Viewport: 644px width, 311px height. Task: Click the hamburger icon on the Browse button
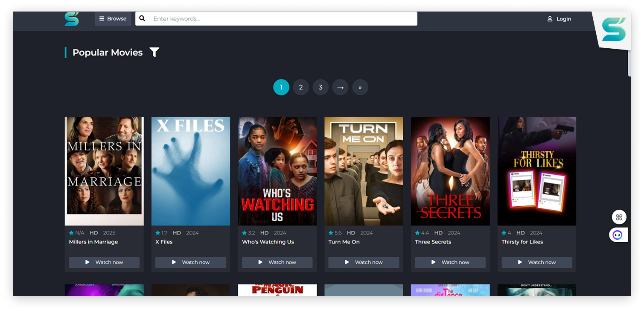(102, 18)
